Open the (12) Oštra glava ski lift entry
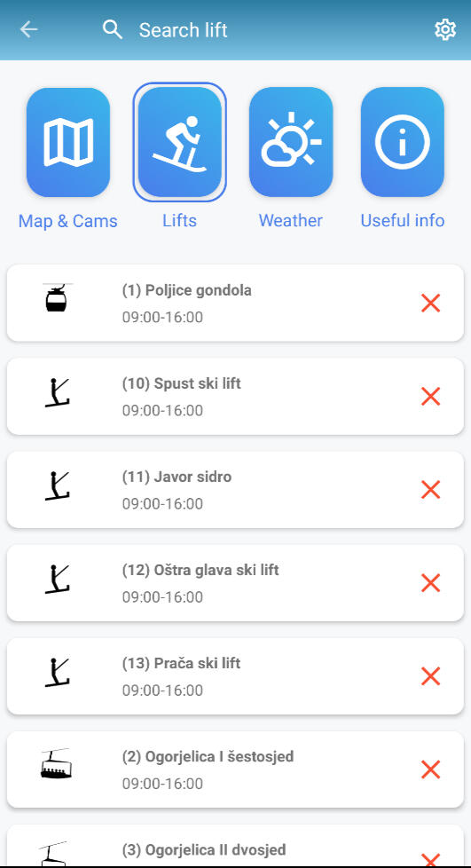471x868 pixels. coord(235,583)
